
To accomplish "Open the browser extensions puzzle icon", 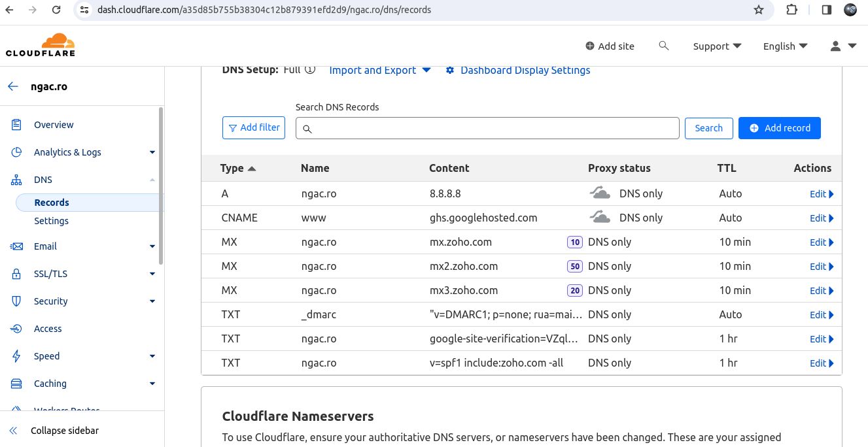I will 791,10.
